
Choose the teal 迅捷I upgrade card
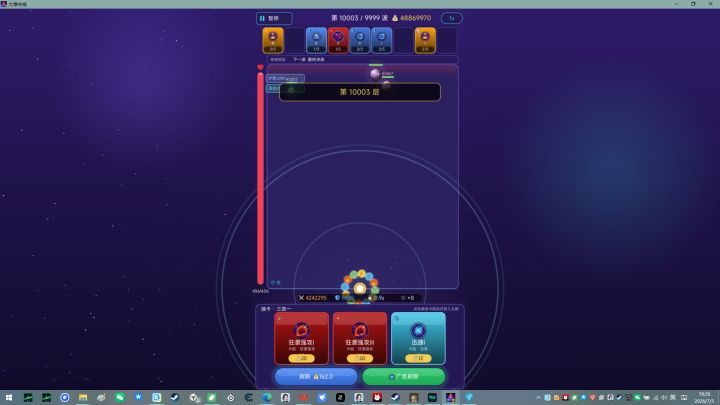(418, 338)
